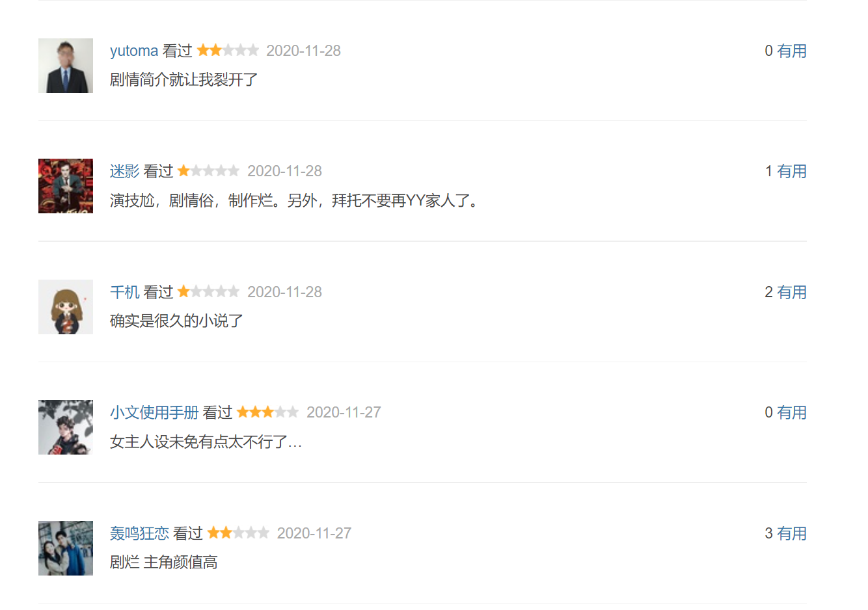
Task: Click yutoma's two-star rating icon
Action: click(228, 50)
